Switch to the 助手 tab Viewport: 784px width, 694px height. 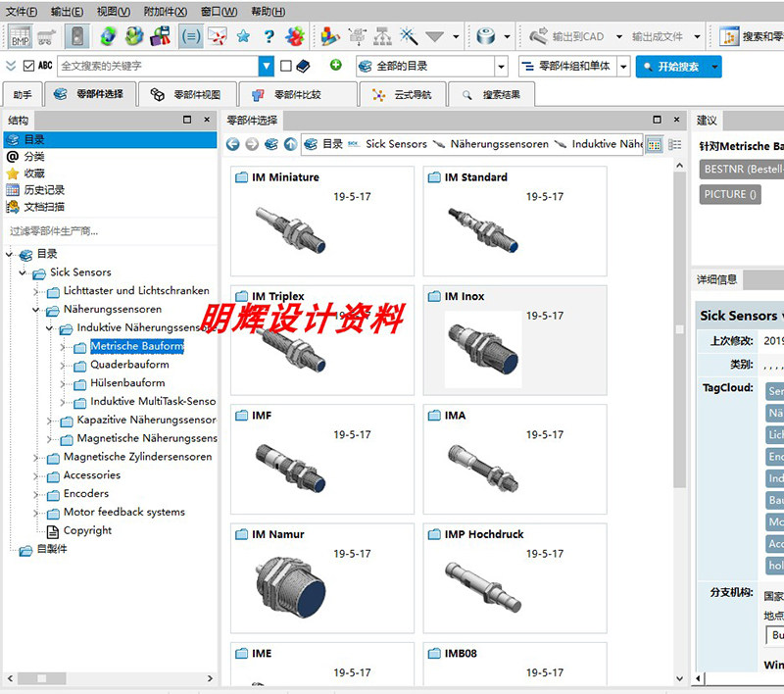pos(23,94)
